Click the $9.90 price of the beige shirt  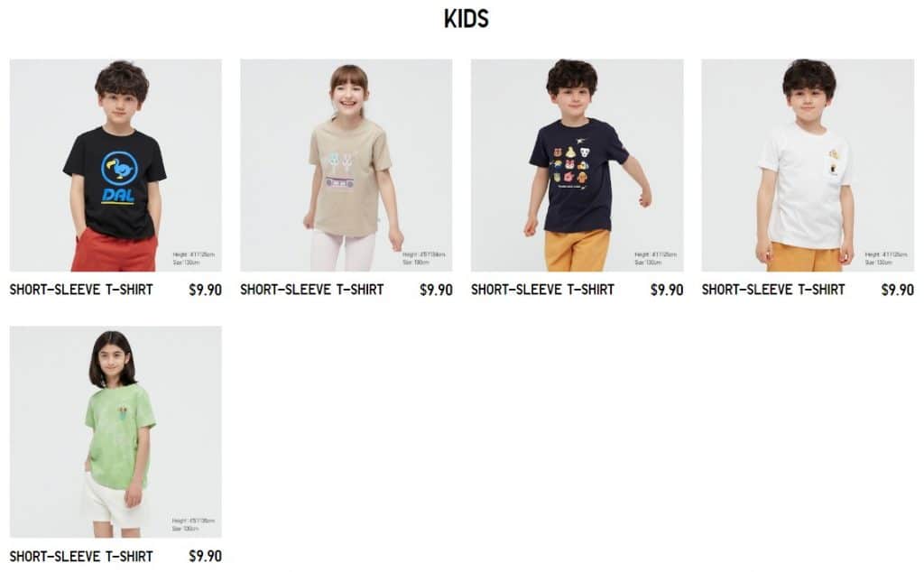click(436, 290)
